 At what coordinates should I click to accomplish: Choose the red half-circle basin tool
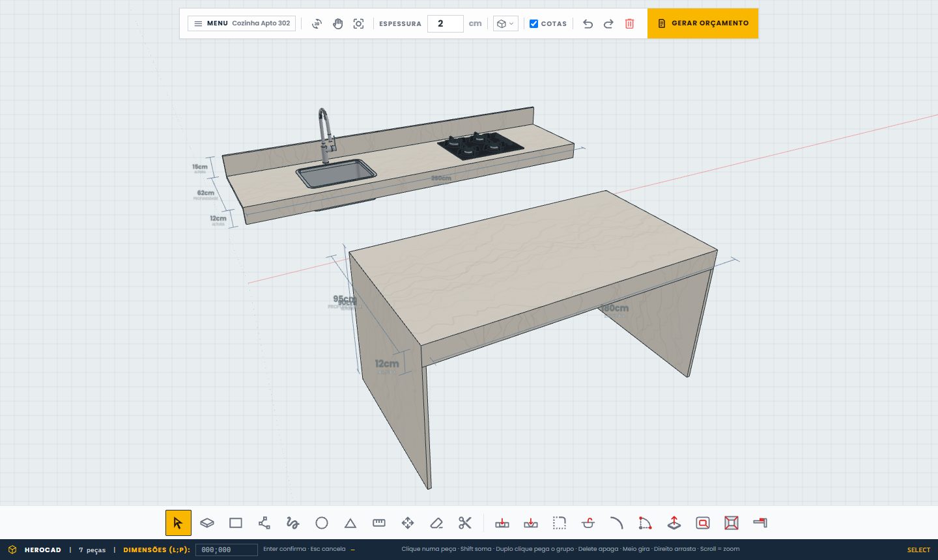coord(588,523)
